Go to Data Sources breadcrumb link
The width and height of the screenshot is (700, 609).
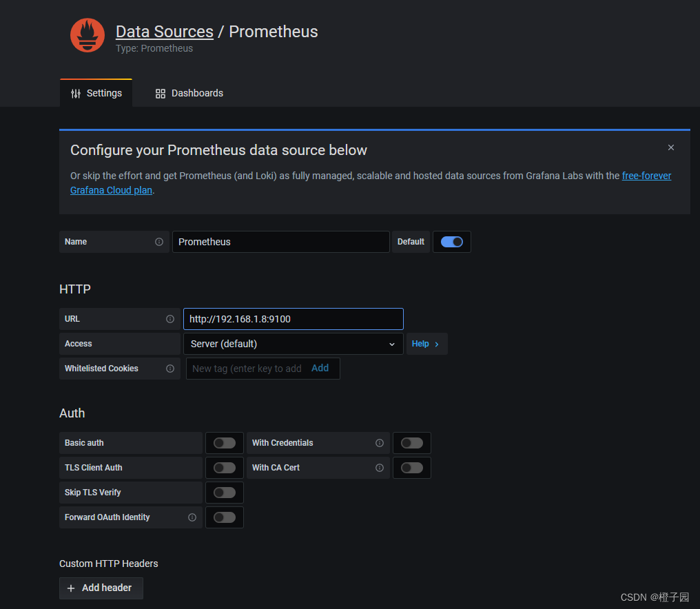tap(164, 32)
